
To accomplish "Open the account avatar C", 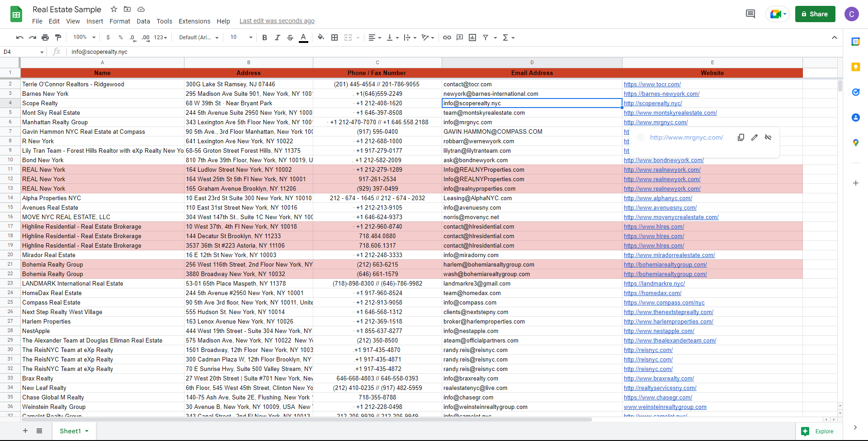I will (852, 14).
